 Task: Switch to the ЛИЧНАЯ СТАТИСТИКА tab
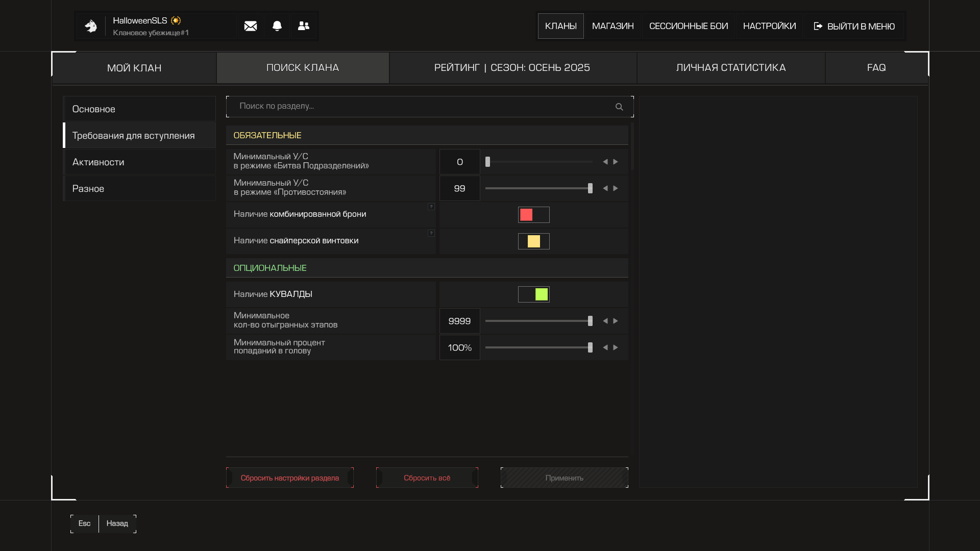pyautogui.click(x=730, y=67)
